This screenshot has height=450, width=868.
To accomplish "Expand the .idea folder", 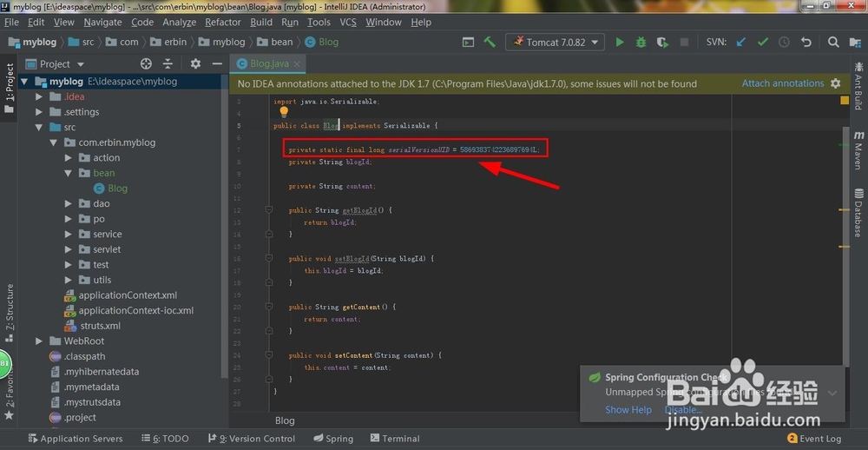I will point(39,96).
